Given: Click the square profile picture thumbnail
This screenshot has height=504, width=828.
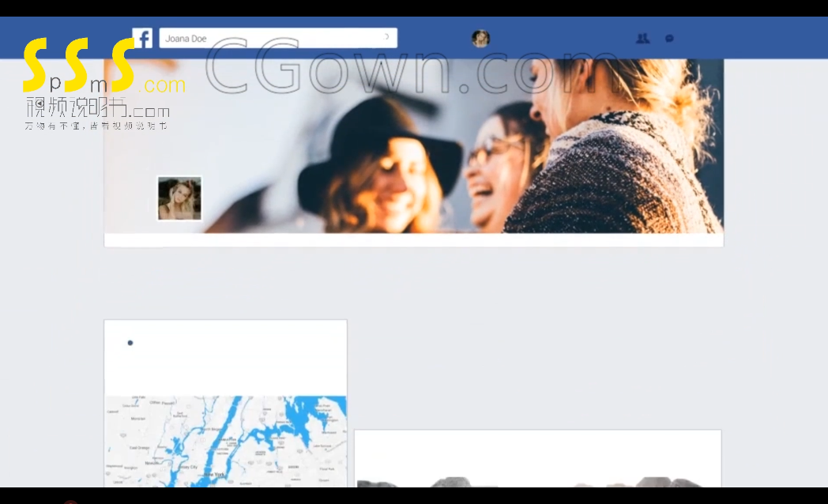Looking at the screenshot, I should 179,198.
